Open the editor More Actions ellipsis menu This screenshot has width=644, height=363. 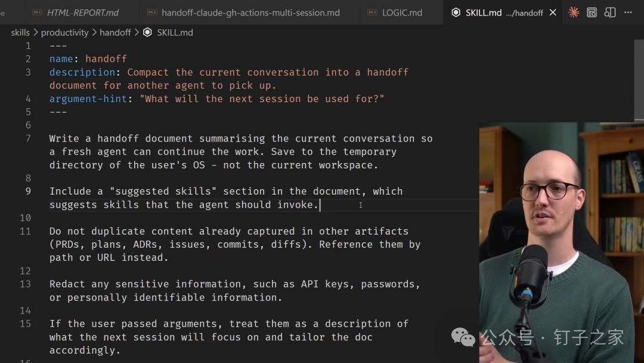628,13
